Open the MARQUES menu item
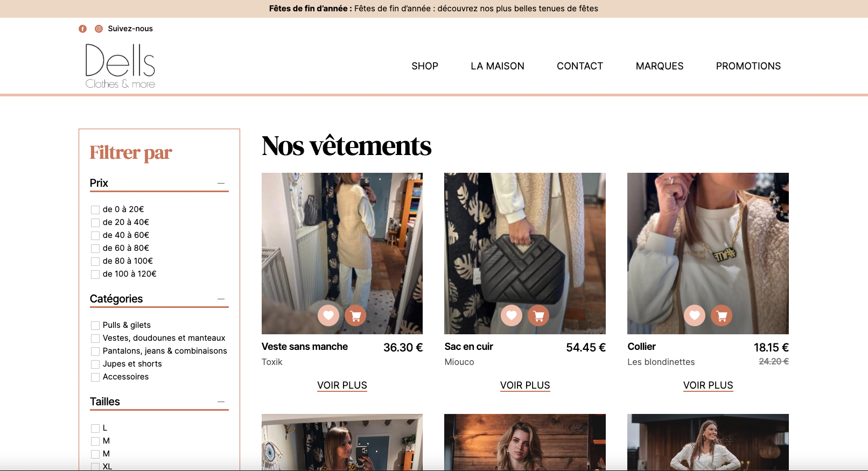868x471 pixels. 660,66
